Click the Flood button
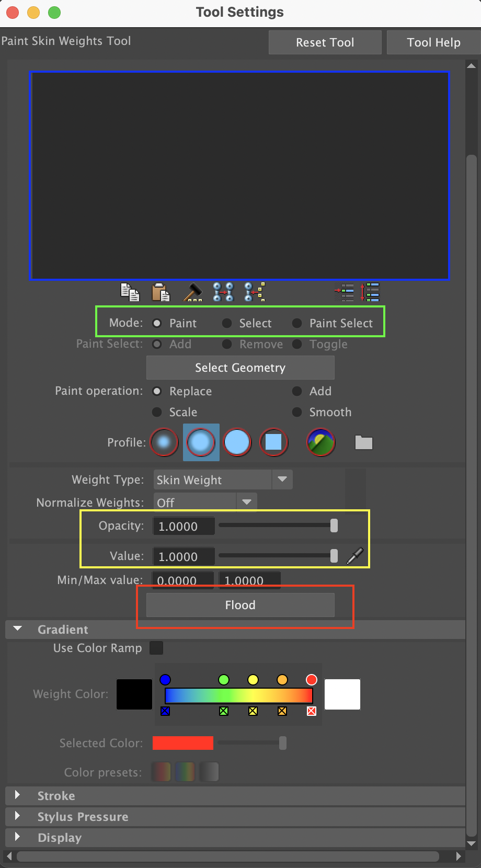The height and width of the screenshot is (868, 481). (x=241, y=605)
